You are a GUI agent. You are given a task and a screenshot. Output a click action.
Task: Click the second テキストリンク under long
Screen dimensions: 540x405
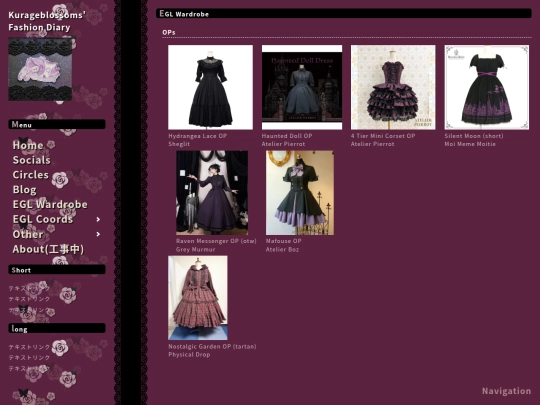(x=29, y=357)
